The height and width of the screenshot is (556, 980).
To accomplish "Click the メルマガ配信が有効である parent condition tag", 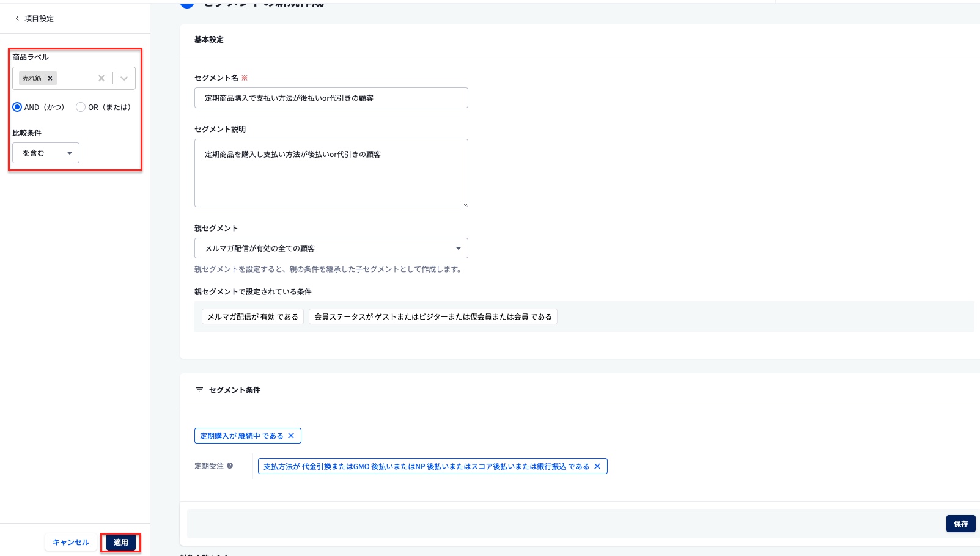I will coord(252,316).
